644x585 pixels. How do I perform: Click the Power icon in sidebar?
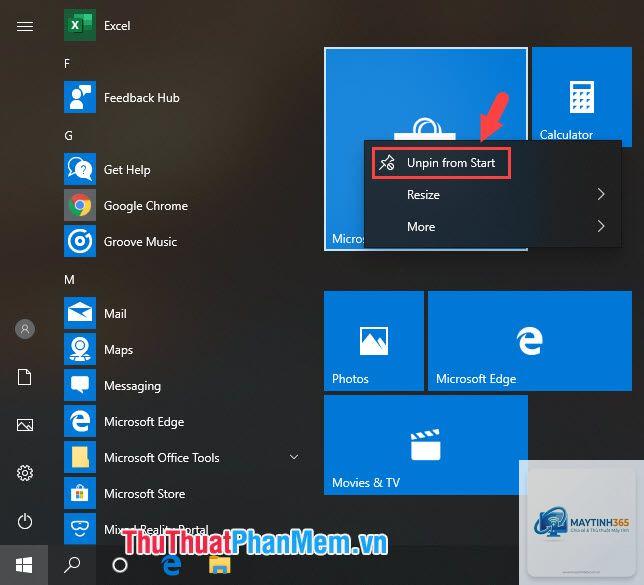pyautogui.click(x=25, y=521)
